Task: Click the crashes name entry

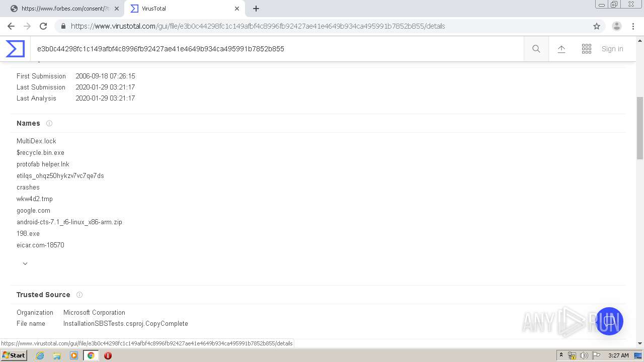Action: coord(28,188)
